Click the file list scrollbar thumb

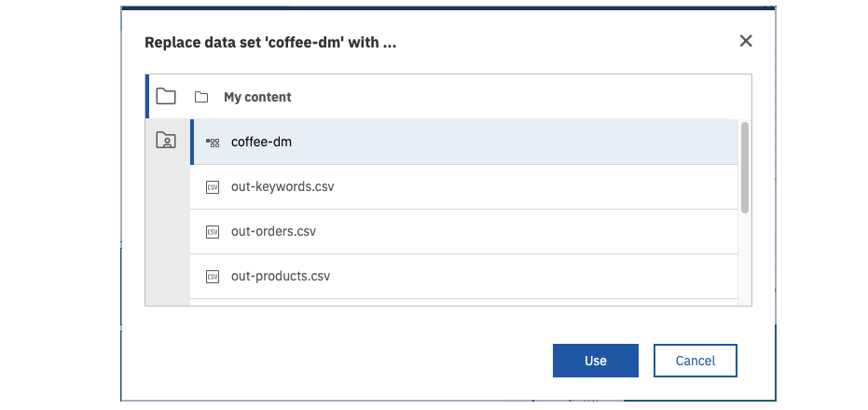pyautogui.click(x=744, y=168)
